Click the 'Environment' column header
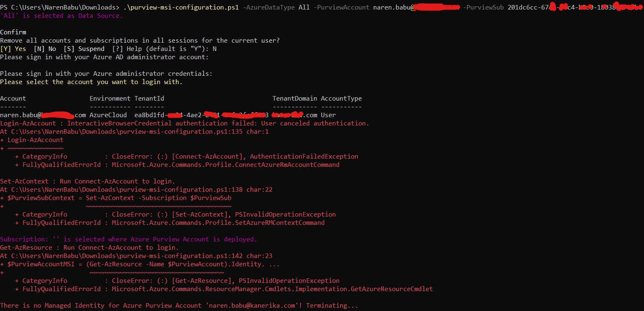 pos(110,99)
